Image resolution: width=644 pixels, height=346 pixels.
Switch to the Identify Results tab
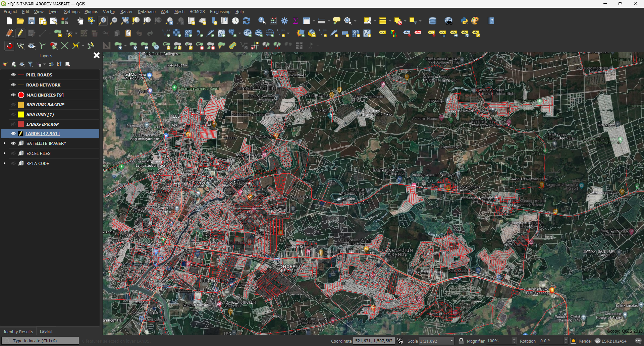point(18,332)
